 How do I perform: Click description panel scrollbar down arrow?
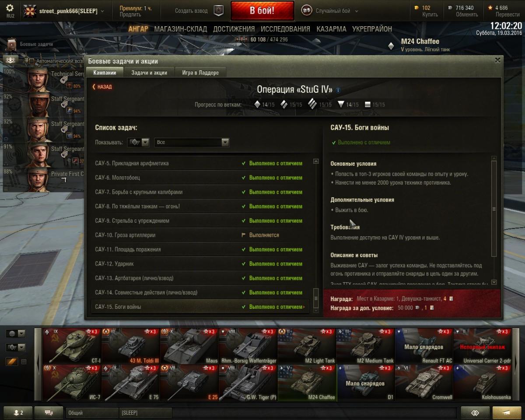tap(494, 283)
